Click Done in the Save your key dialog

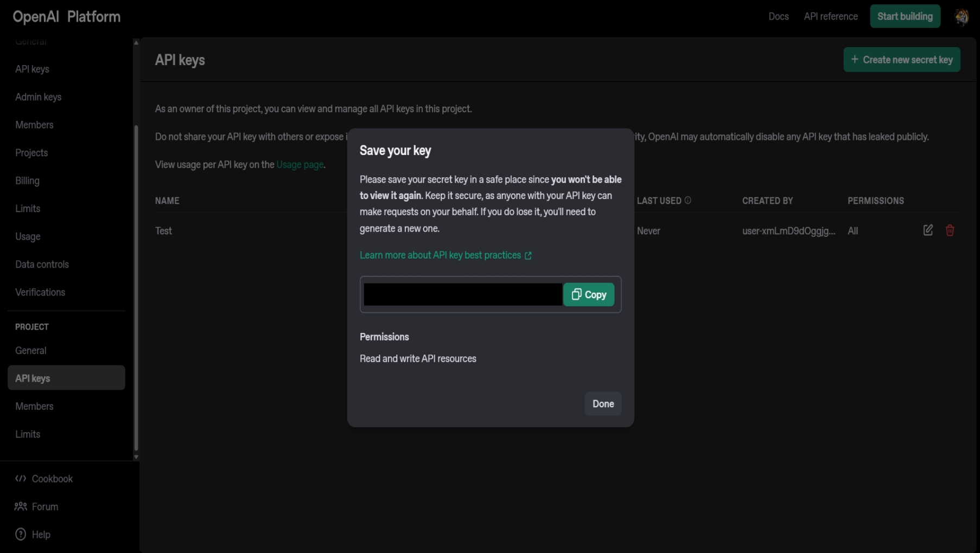coord(603,404)
